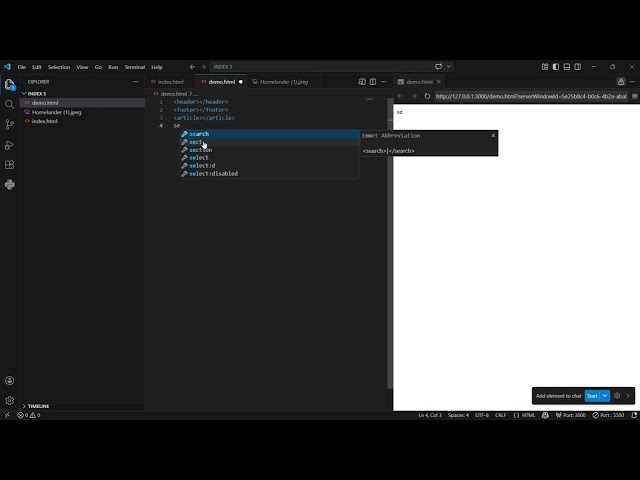The image size is (640, 480).
Task: Go back with title bar navigation arrow
Action: [x=192, y=67]
